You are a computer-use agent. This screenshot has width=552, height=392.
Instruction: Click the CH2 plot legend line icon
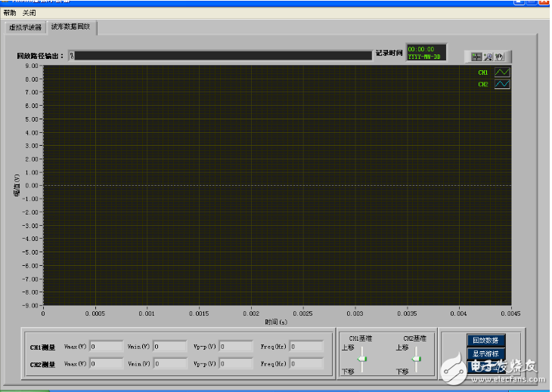(502, 85)
